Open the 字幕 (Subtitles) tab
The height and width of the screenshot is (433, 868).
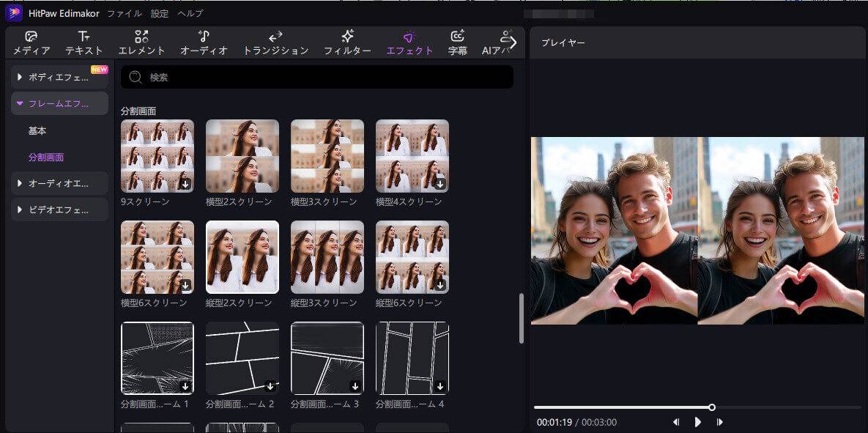pyautogui.click(x=457, y=43)
